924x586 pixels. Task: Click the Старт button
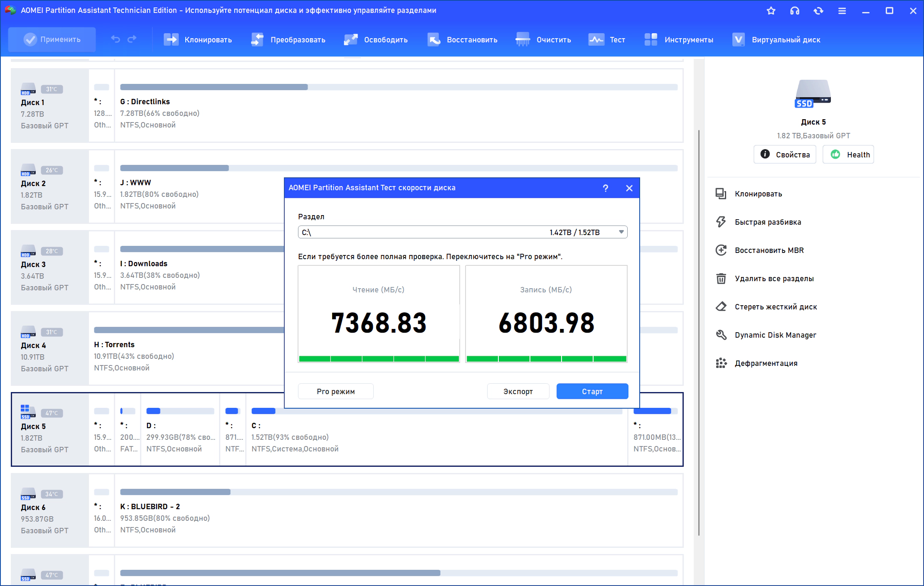[x=592, y=391]
